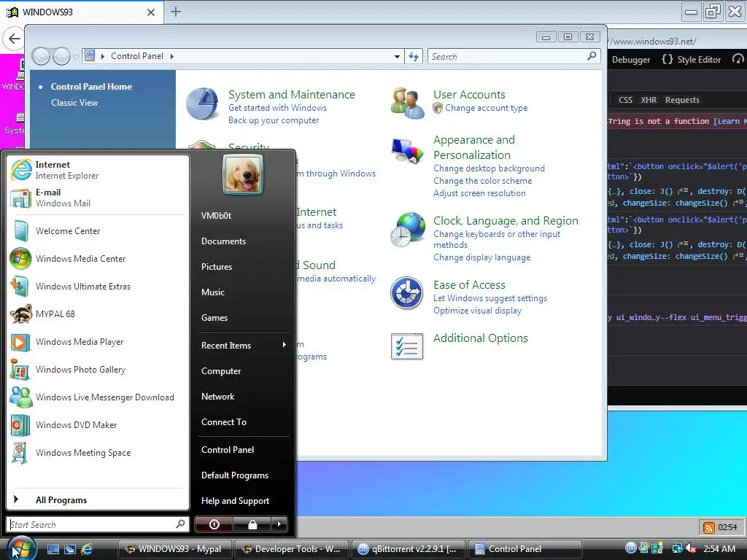Click the lock button in Start menu
This screenshot has height=560, width=747.
pos(252,524)
